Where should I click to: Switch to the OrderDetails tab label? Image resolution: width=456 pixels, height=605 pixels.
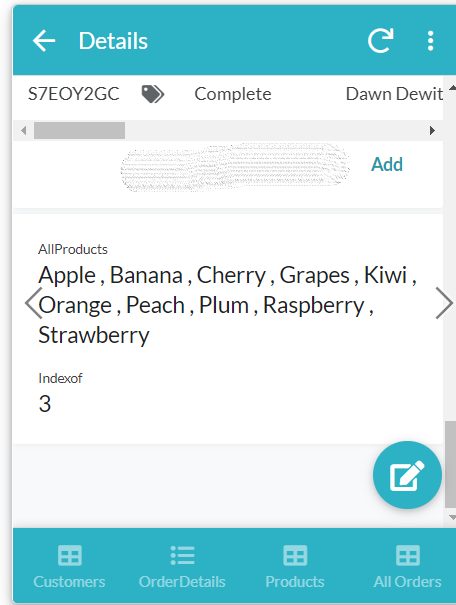[x=182, y=581]
